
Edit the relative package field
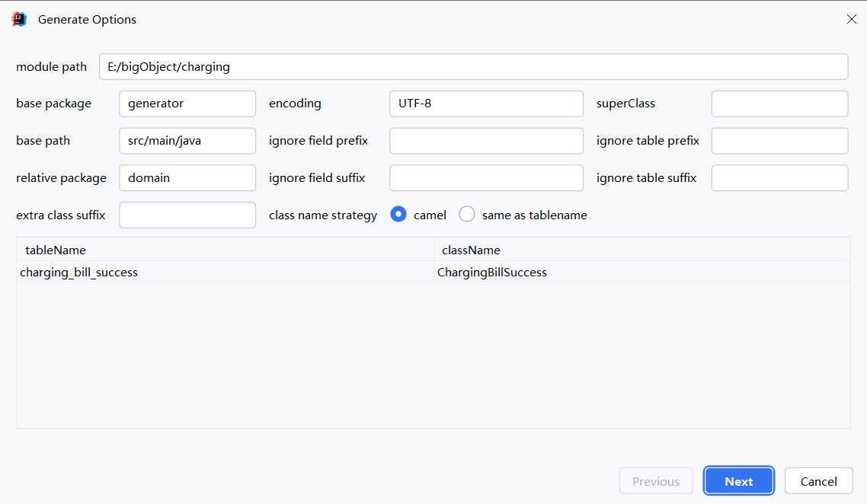[x=187, y=178]
